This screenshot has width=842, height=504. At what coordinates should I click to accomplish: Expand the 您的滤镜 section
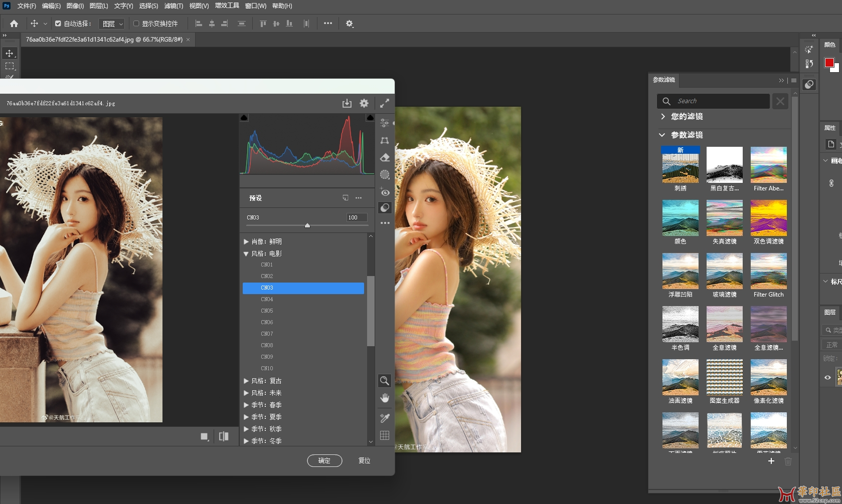(663, 116)
